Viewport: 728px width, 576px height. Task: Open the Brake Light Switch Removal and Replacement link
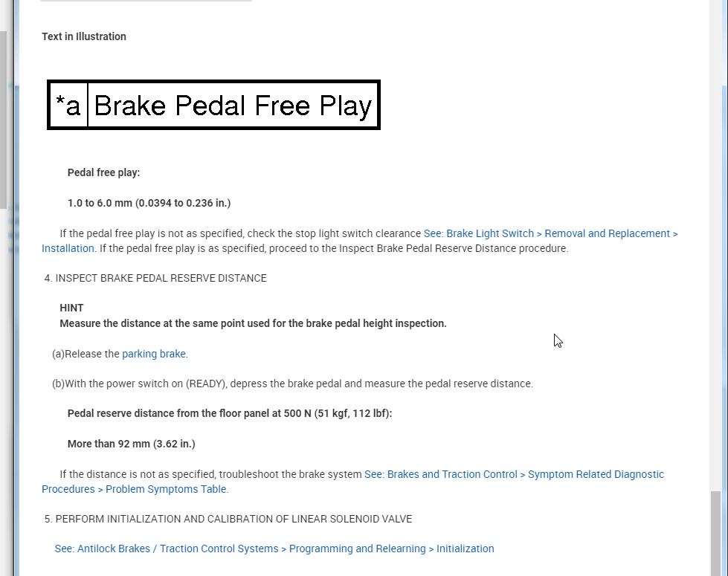click(550, 233)
